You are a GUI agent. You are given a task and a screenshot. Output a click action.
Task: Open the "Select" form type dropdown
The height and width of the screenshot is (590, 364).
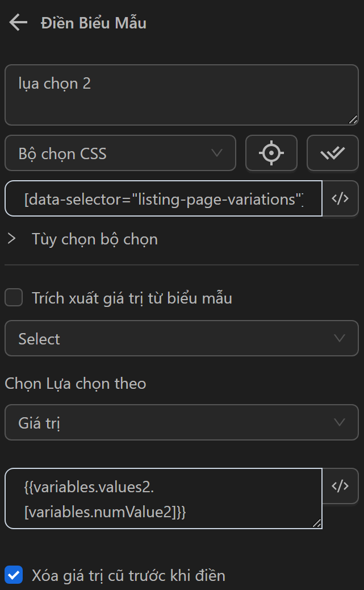point(181,339)
